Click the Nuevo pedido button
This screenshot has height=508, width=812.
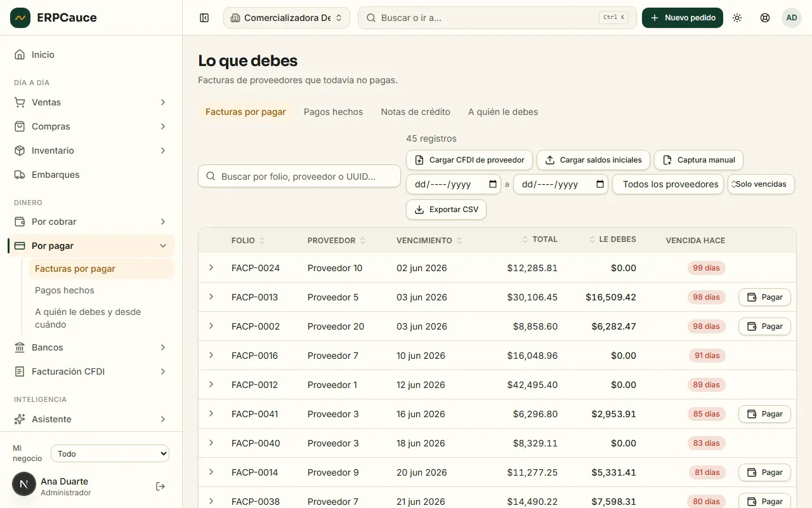point(683,18)
